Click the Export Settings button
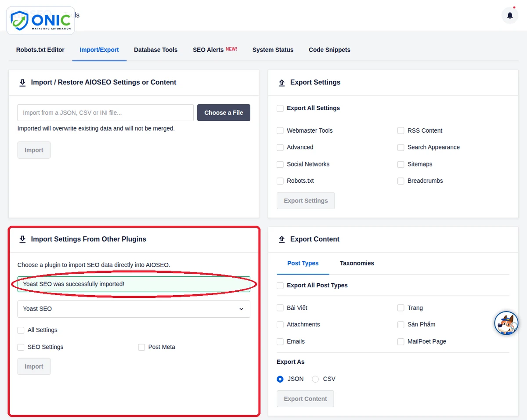 coord(306,200)
